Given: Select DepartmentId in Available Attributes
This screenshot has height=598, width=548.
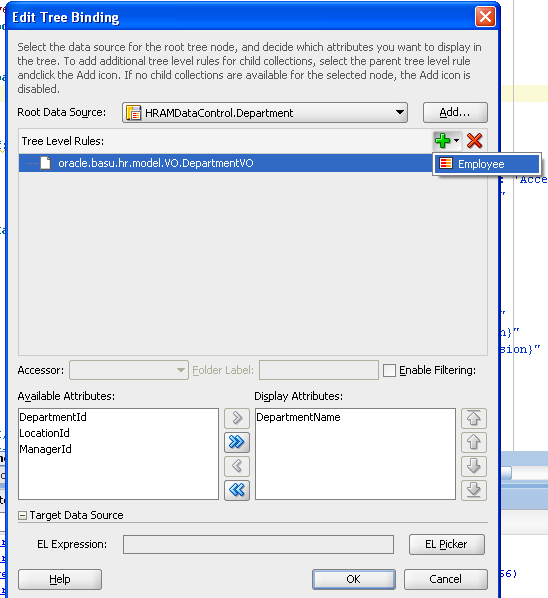Looking at the screenshot, I should (x=53, y=417).
